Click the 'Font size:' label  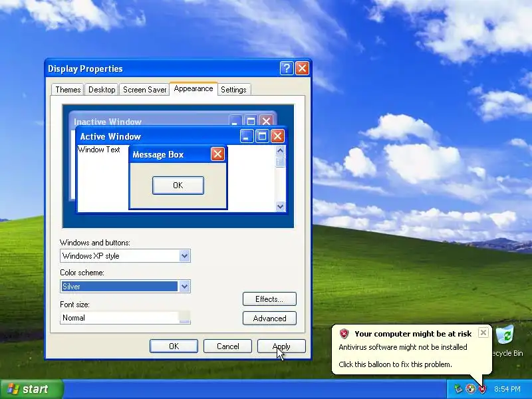point(74,305)
